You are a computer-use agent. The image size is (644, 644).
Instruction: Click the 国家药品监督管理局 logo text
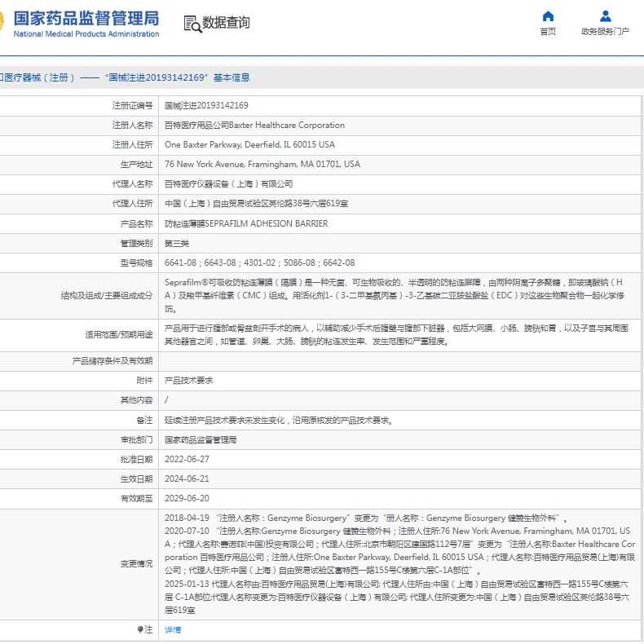[86, 19]
